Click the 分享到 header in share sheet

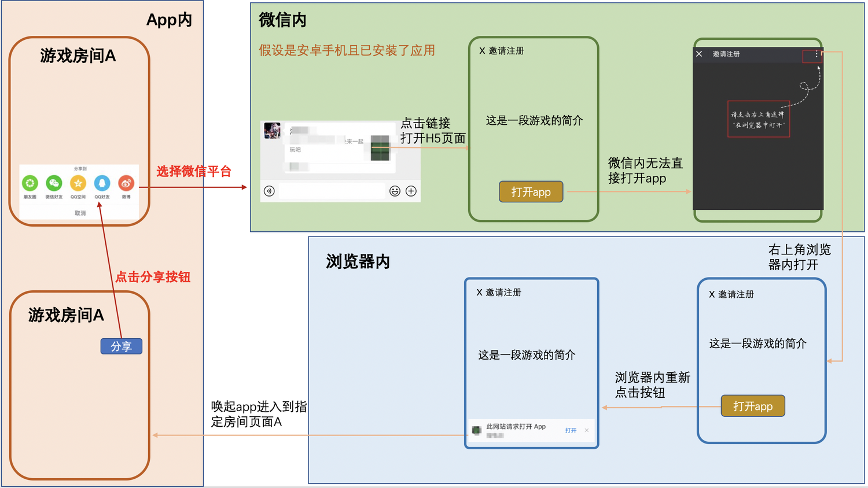click(80, 169)
